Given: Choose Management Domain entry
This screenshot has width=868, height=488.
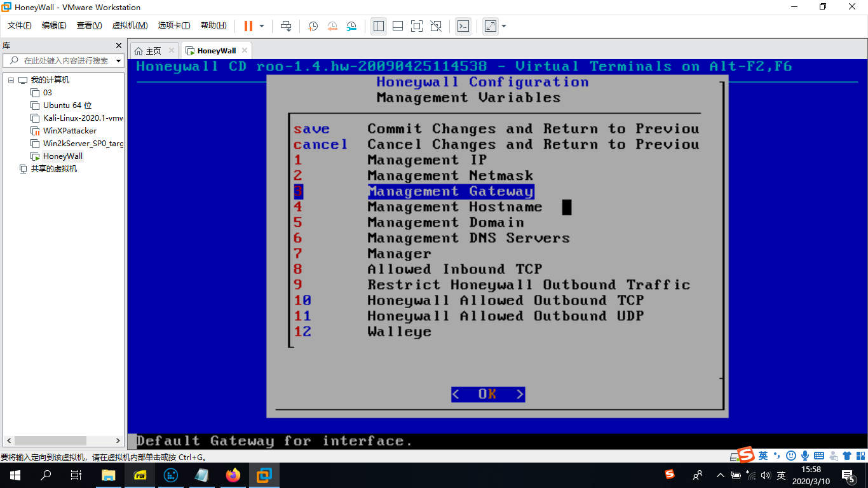Looking at the screenshot, I should coord(445,222).
